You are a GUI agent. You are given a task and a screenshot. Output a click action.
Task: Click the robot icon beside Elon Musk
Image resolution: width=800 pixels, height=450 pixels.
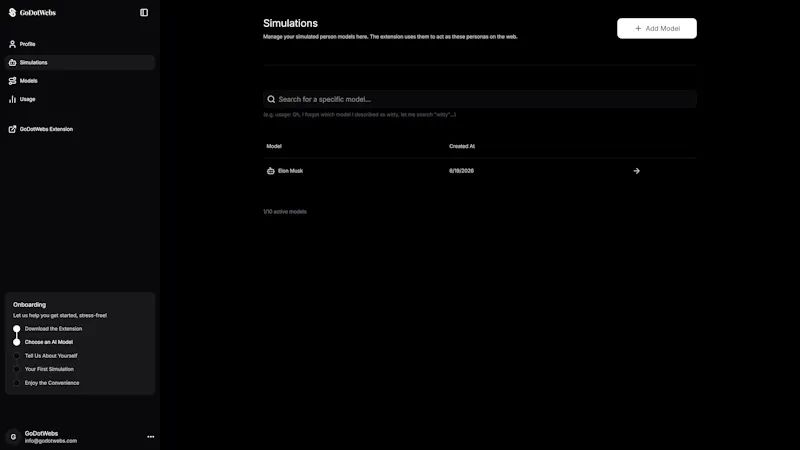coord(270,171)
